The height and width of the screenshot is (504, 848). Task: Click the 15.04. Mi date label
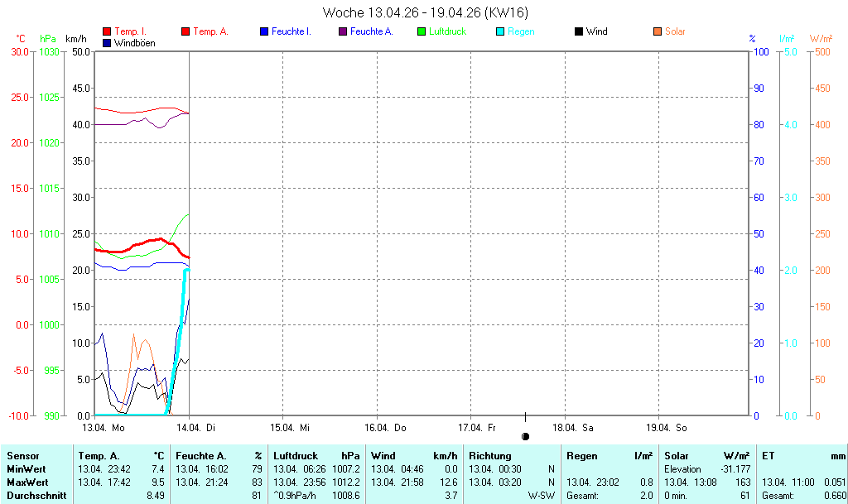coord(291,428)
